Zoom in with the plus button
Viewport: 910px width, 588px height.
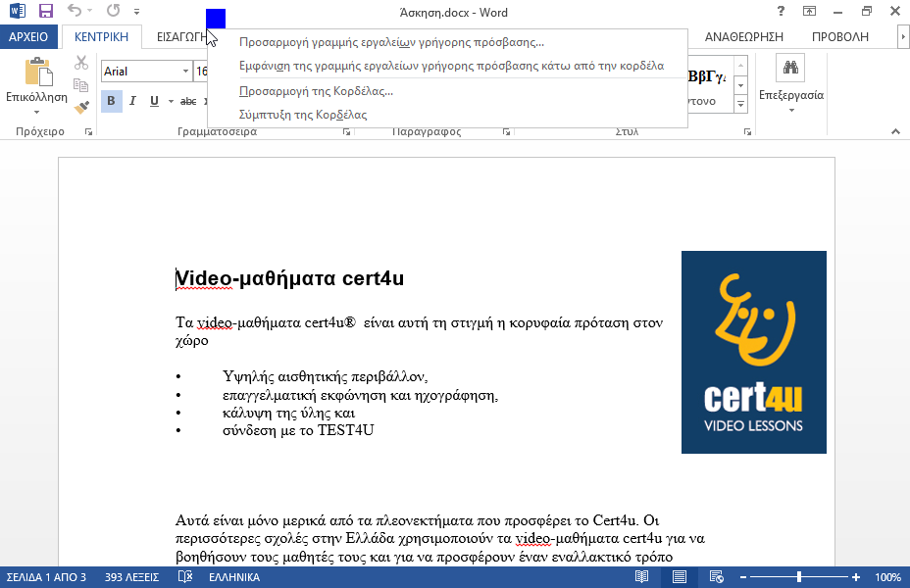(856, 577)
